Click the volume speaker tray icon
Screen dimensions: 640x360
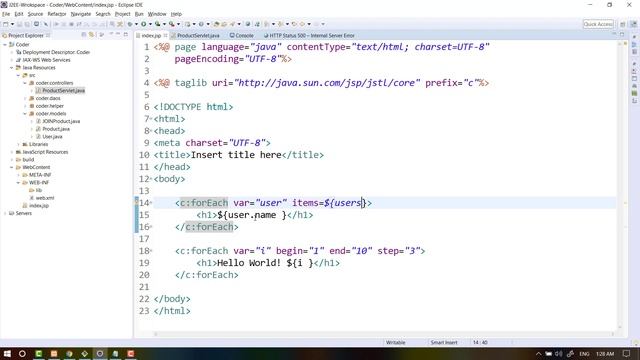[559, 353]
